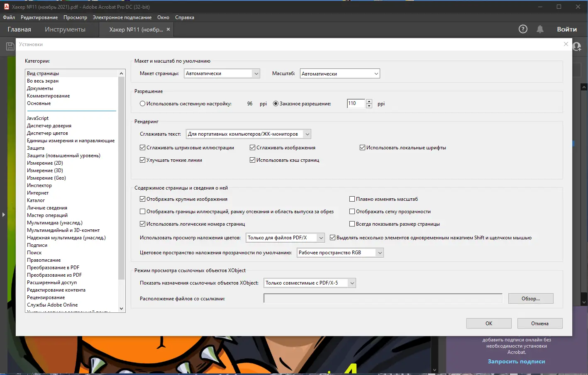
Task: Enable 'Отображать сетку прозрачности' checkbox
Action: pos(352,212)
